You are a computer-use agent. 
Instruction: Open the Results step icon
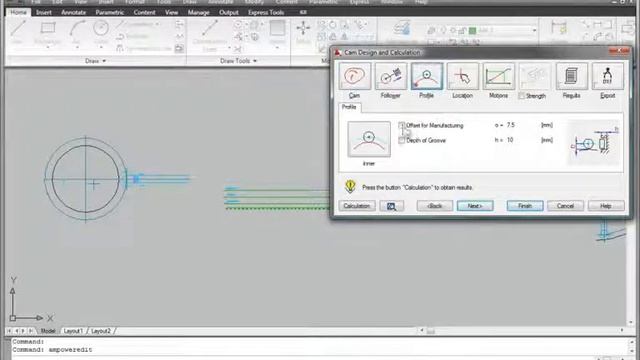571,76
